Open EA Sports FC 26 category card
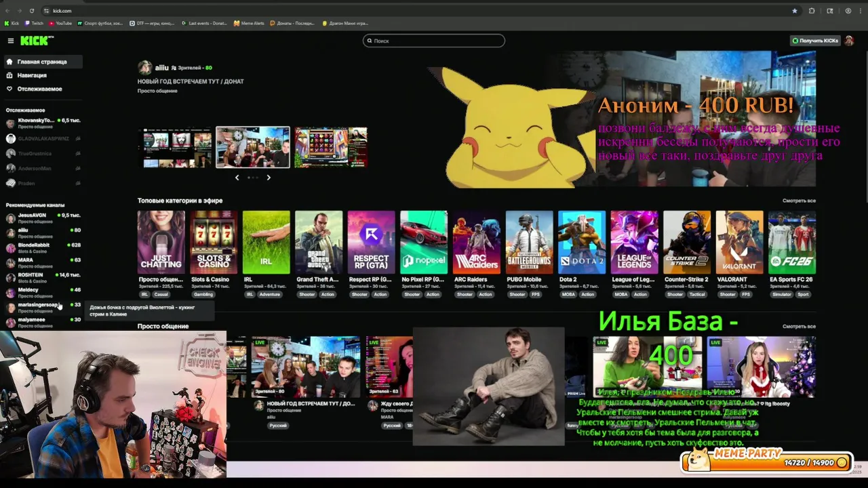Image resolution: width=868 pixels, height=488 pixels. [x=792, y=242]
